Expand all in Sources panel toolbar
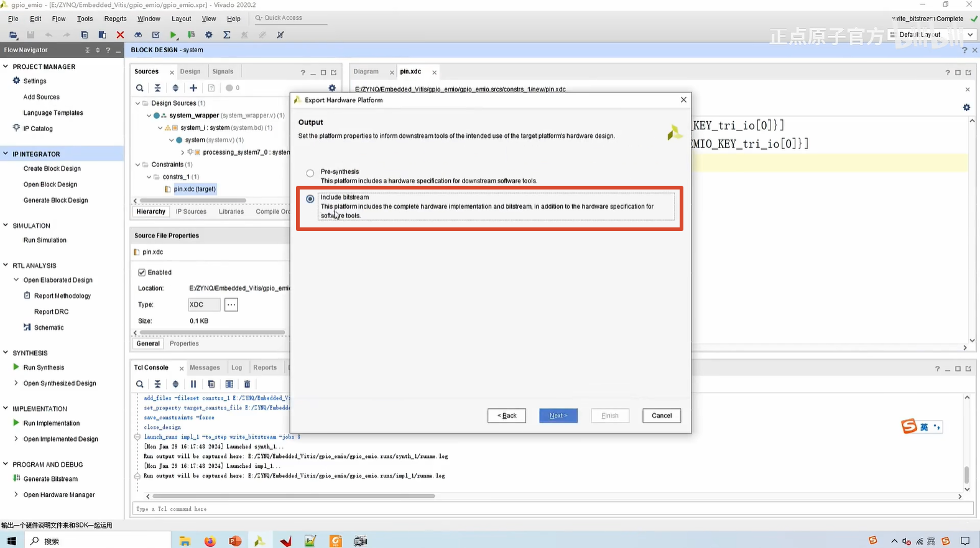This screenshot has width=980, height=548. [x=175, y=88]
